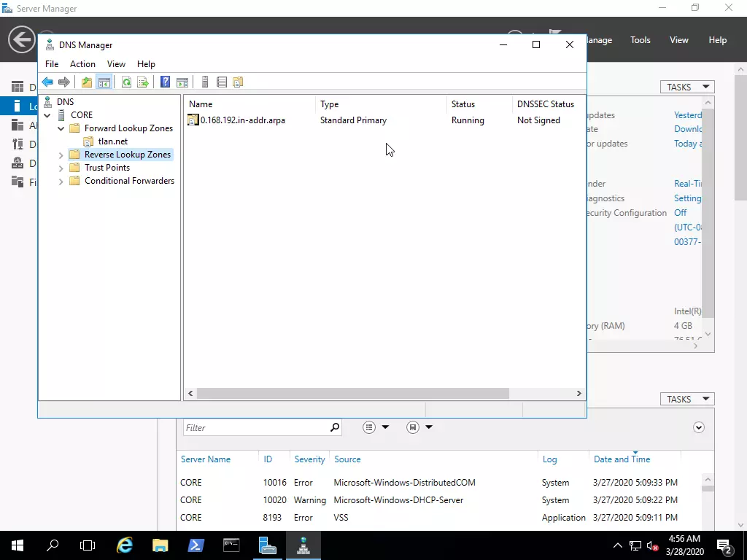Sort events by Severity column

[309, 459]
